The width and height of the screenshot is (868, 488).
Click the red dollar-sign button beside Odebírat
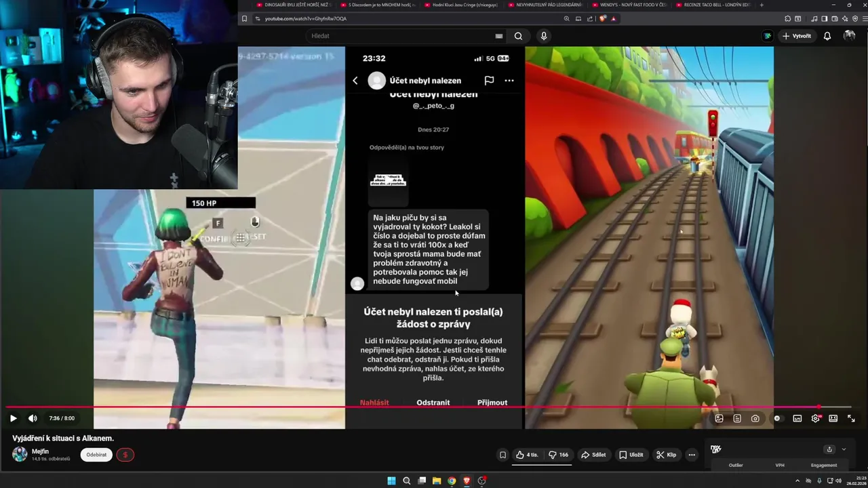125,455
